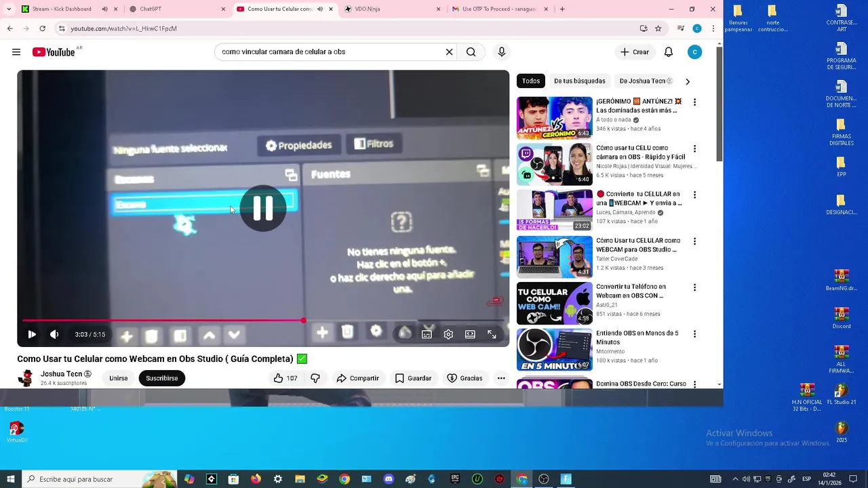Select the De tus búsquedas chip
The image size is (868, 488).
click(580, 81)
